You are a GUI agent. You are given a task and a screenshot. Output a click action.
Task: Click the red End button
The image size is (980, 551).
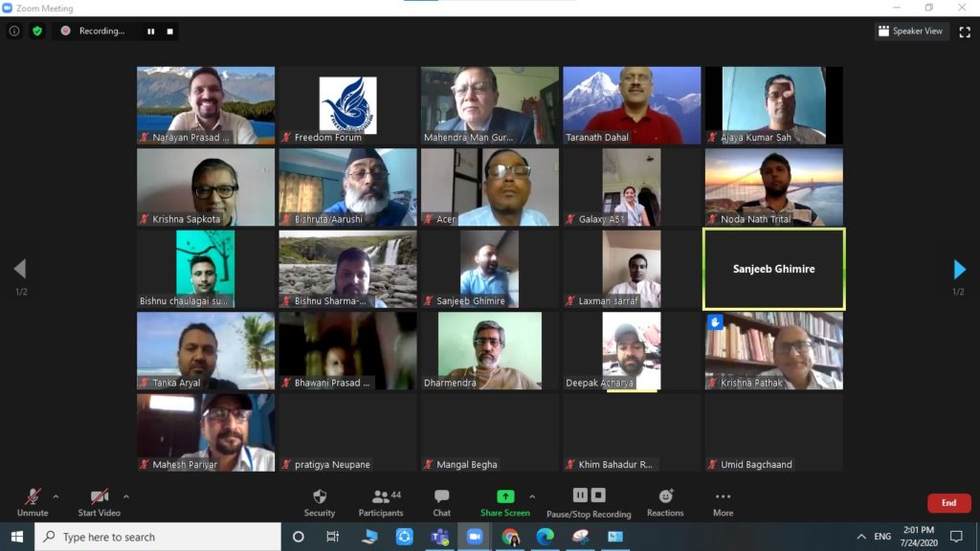948,502
